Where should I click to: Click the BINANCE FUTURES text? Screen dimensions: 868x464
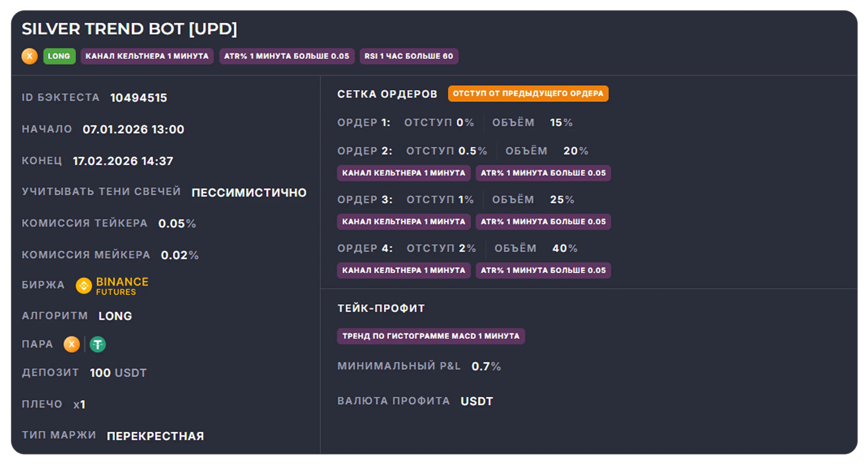tap(122, 286)
